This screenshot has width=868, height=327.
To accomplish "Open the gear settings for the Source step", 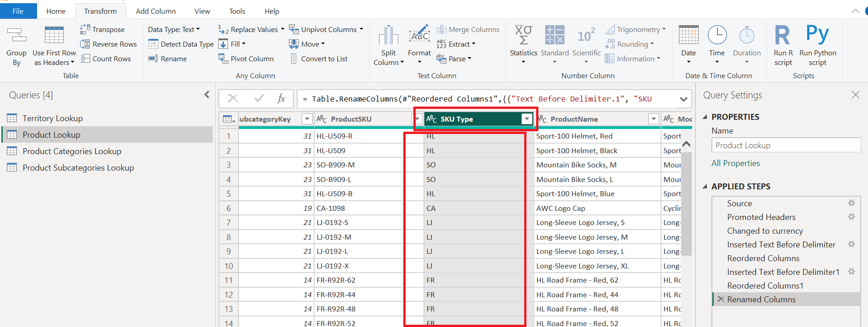I will coord(852,203).
